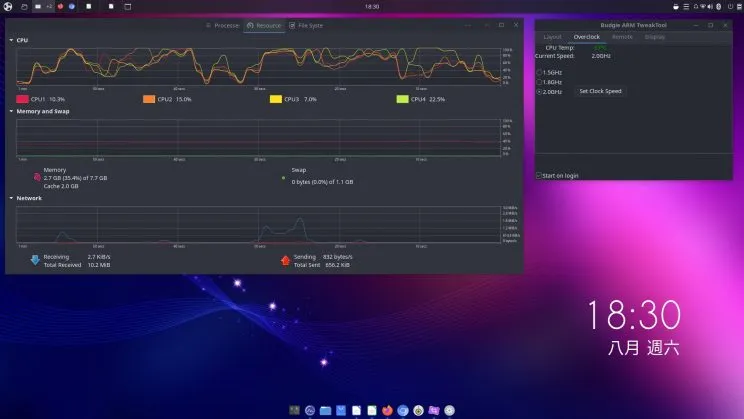Image resolution: width=744 pixels, height=419 pixels.
Task: Click the Sending upload arrow icon
Action: coord(285,260)
